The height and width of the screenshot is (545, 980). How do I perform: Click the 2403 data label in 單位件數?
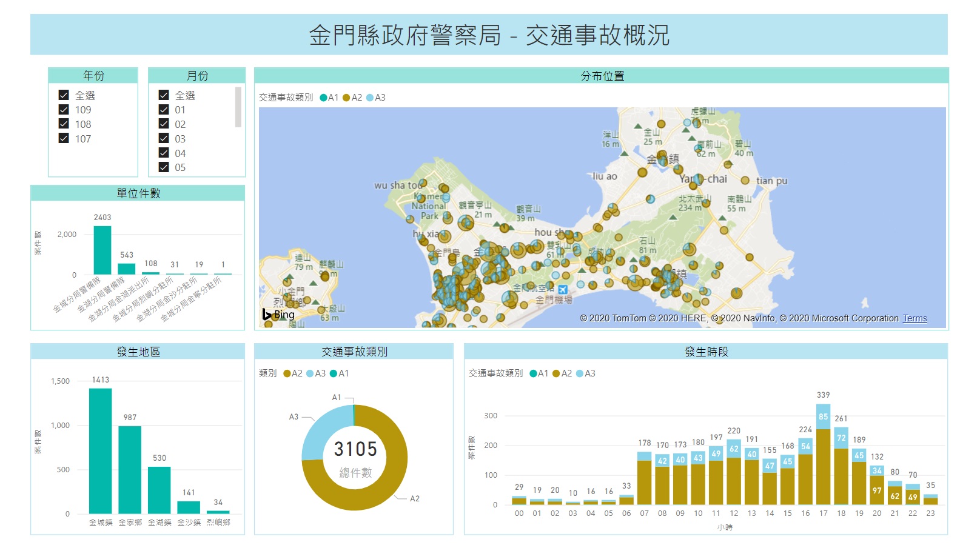tap(102, 217)
